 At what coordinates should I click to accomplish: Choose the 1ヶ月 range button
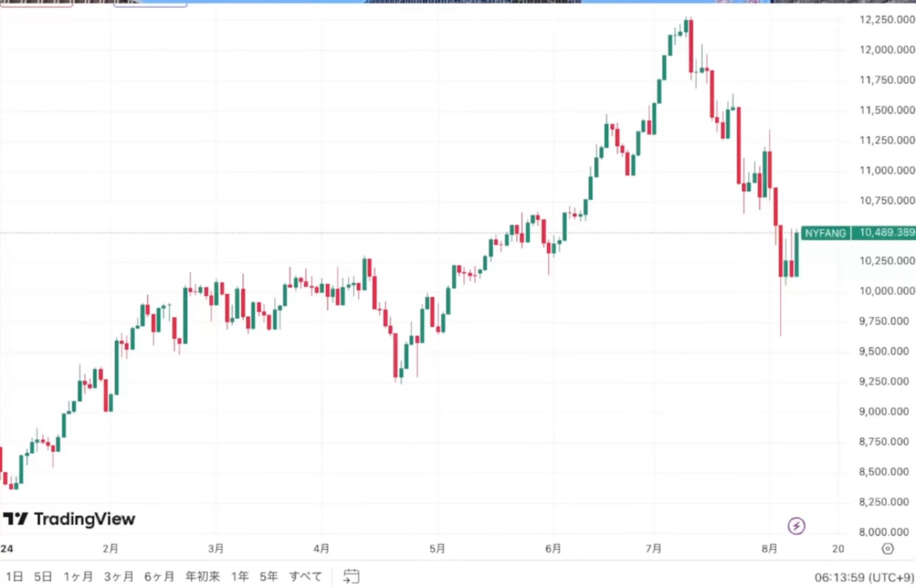pos(78,577)
